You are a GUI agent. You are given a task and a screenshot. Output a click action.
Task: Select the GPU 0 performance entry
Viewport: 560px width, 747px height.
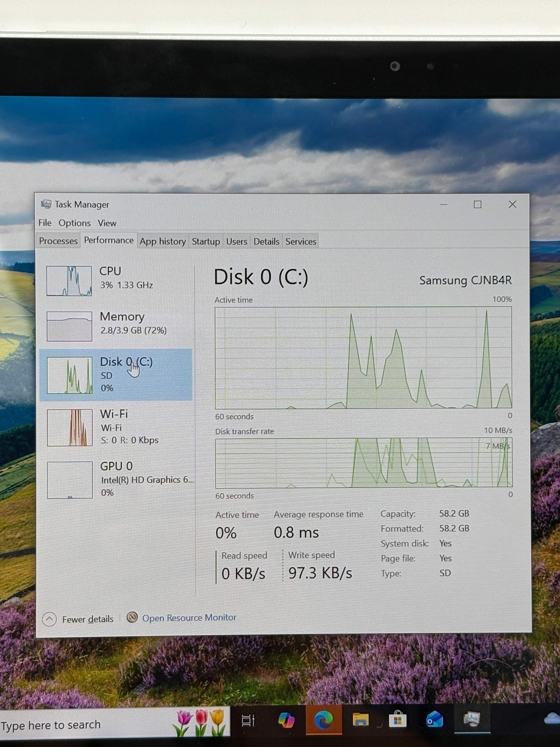click(x=116, y=479)
